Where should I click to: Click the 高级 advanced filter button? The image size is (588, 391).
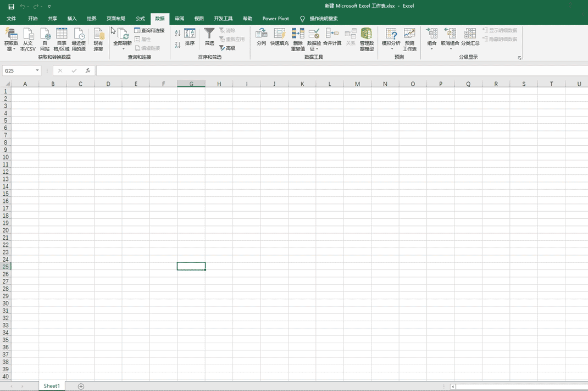tap(228, 48)
